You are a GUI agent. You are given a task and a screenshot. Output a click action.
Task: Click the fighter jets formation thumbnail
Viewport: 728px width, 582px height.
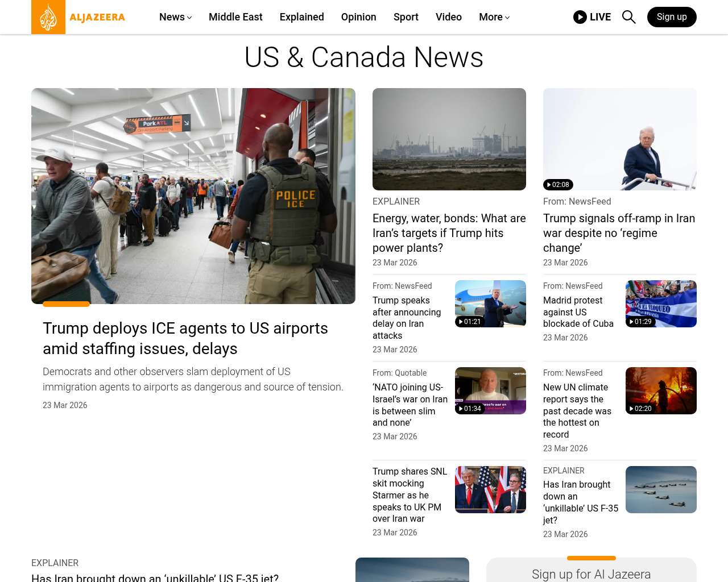point(661,489)
